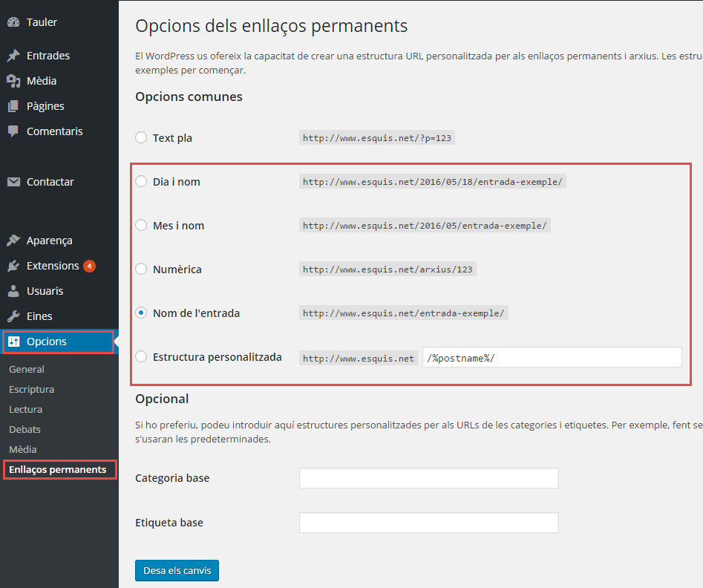Click the Aparença paintbrush icon
703x588 pixels.
click(13, 241)
